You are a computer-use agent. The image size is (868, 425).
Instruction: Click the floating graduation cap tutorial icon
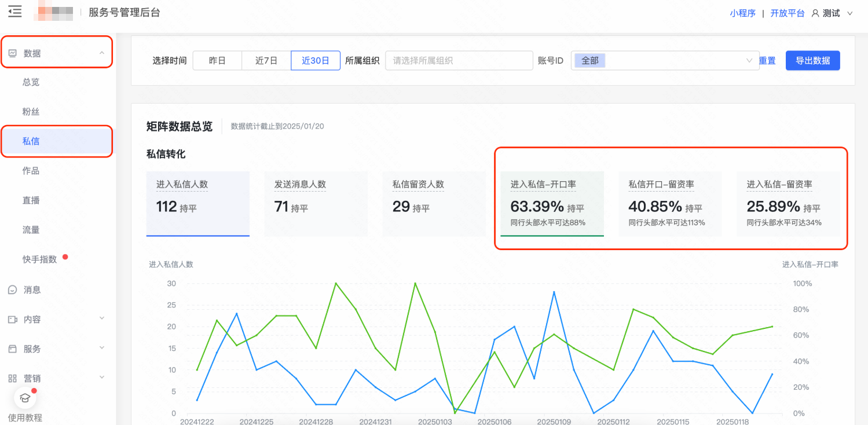24,398
